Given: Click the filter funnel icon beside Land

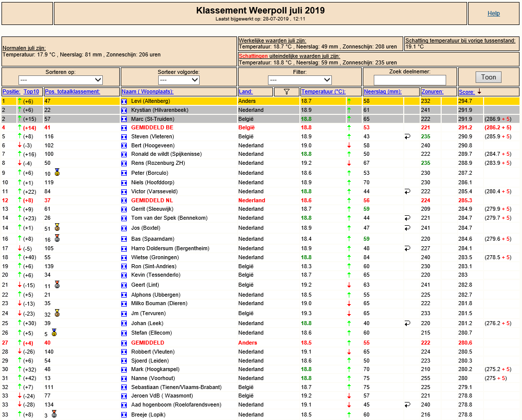Looking at the screenshot, I should [x=286, y=91].
